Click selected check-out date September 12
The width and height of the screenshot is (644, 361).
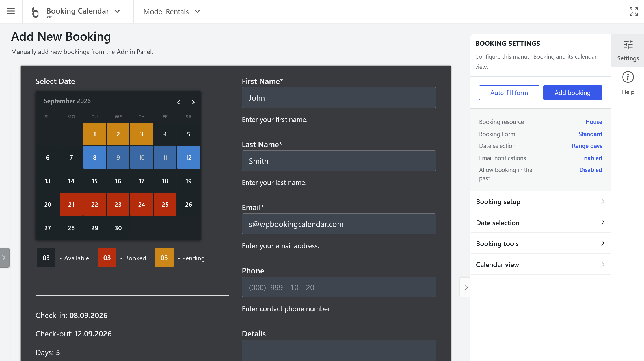coord(189,157)
